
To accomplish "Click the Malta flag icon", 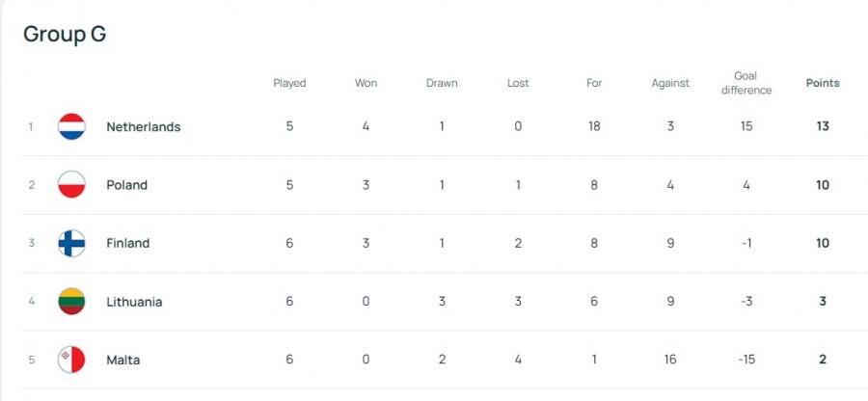I will (71, 360).
